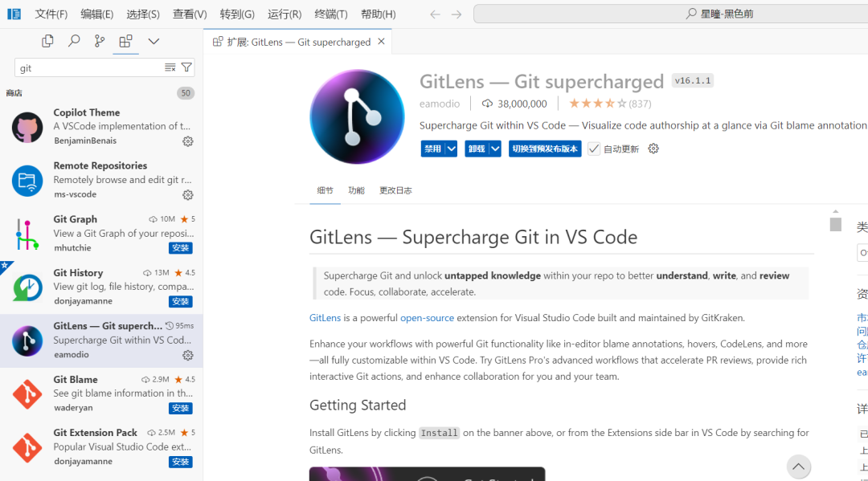Open 文件(F) menu
Image resolution: width=868 pixels, height=481 pixels.
pyautogui.click(x=51, y=14)
